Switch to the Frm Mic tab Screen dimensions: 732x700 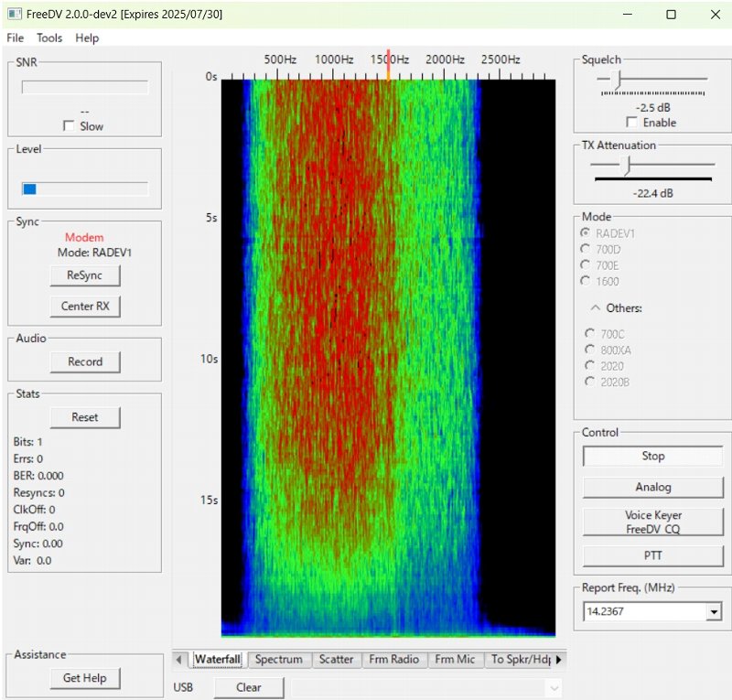coord(455,660)
